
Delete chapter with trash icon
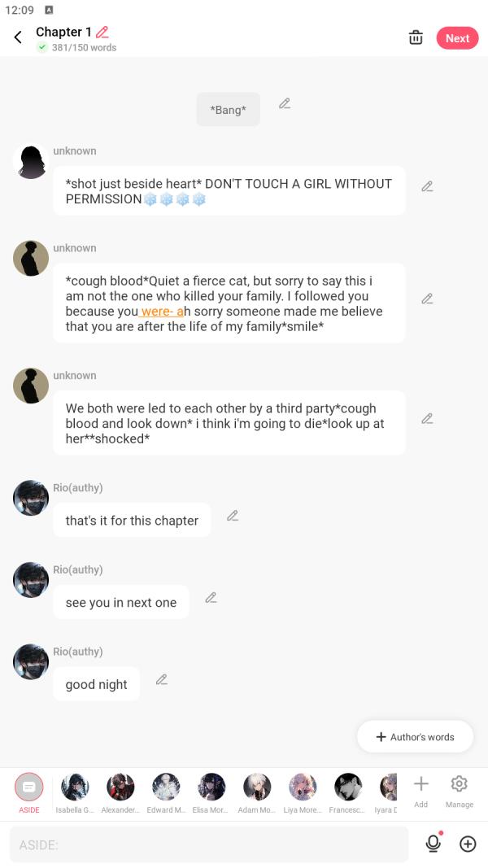[x=416, y=37]
